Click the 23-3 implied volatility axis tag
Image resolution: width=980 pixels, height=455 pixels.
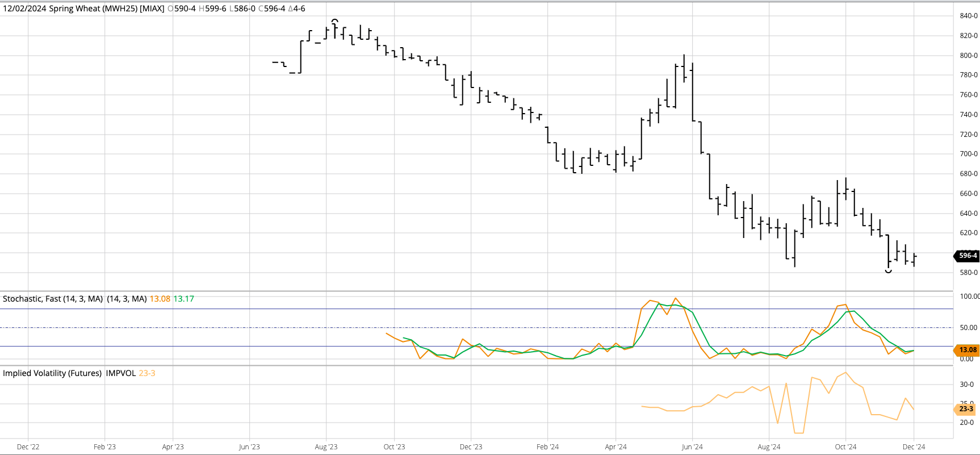966,409
